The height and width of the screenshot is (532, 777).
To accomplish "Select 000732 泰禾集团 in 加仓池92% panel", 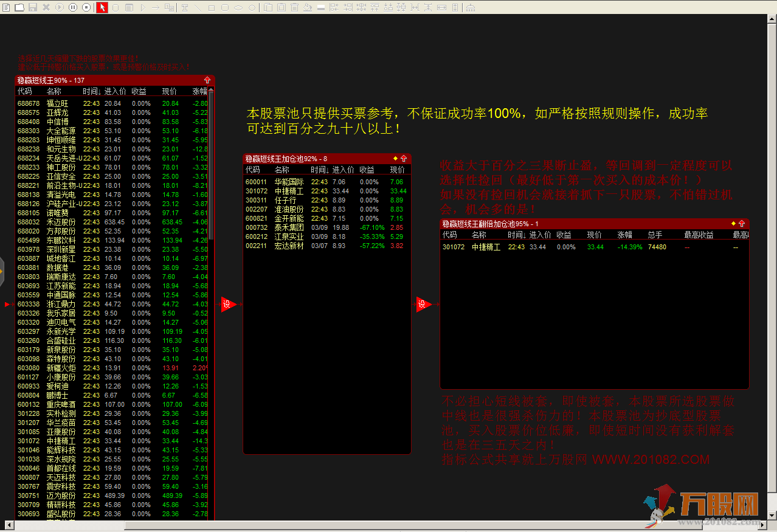I will point(326,227).
